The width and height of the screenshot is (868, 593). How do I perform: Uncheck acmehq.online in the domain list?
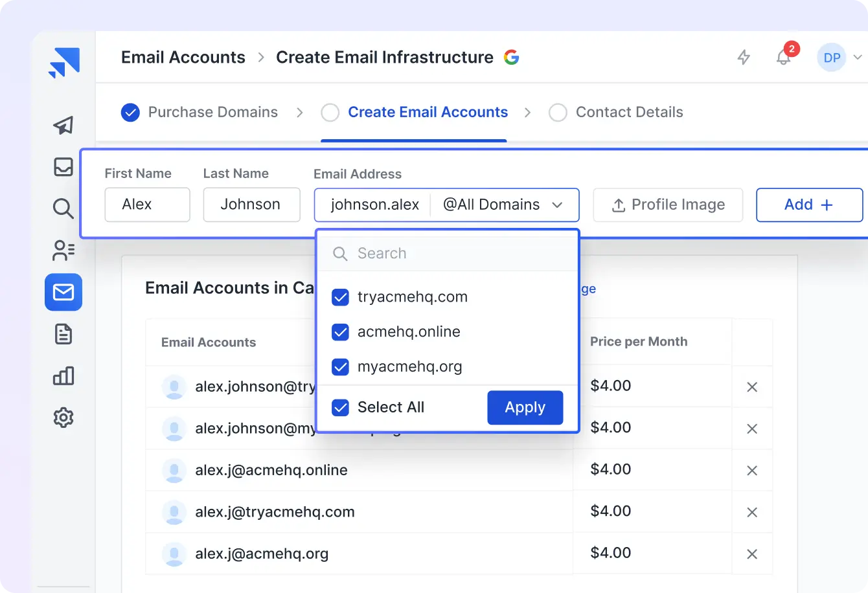click(x=340, y=332)
